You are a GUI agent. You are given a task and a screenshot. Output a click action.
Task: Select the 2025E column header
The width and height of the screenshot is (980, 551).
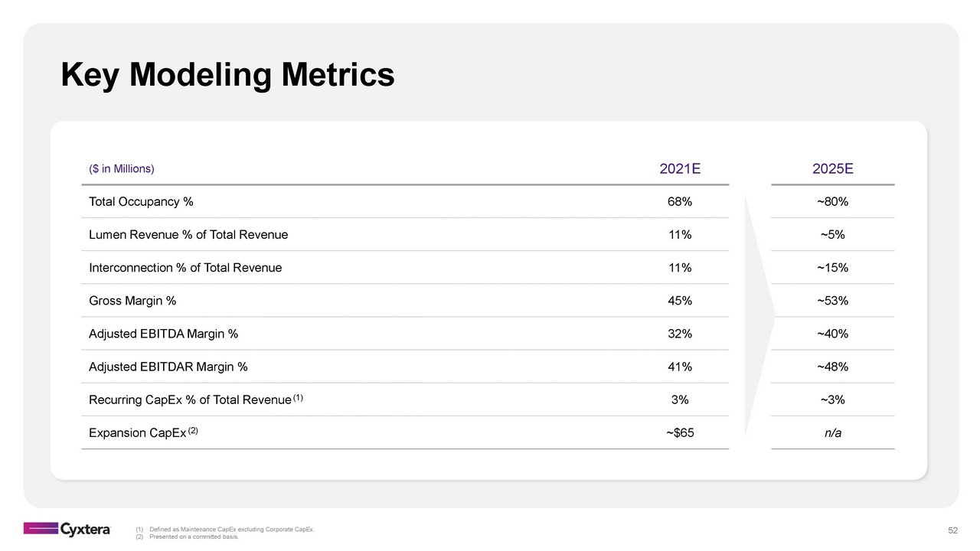tap(832, 169)
